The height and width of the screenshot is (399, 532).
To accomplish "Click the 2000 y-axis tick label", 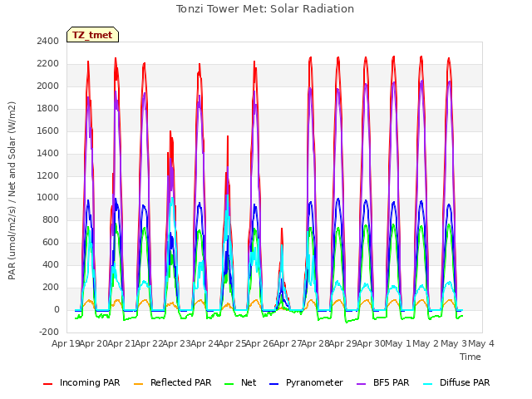I will coord(48,86).
